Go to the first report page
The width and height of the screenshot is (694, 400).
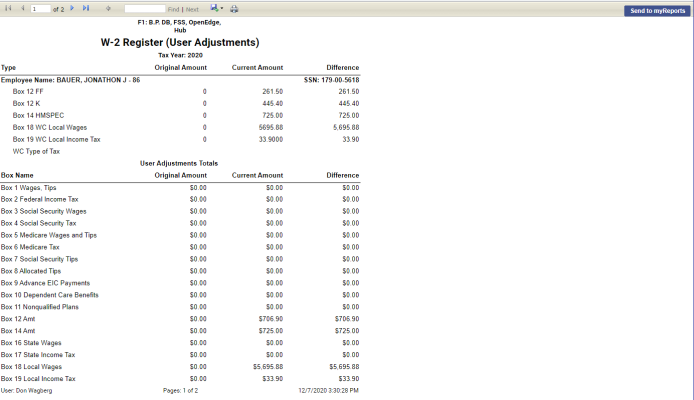[x=8, y=8]
